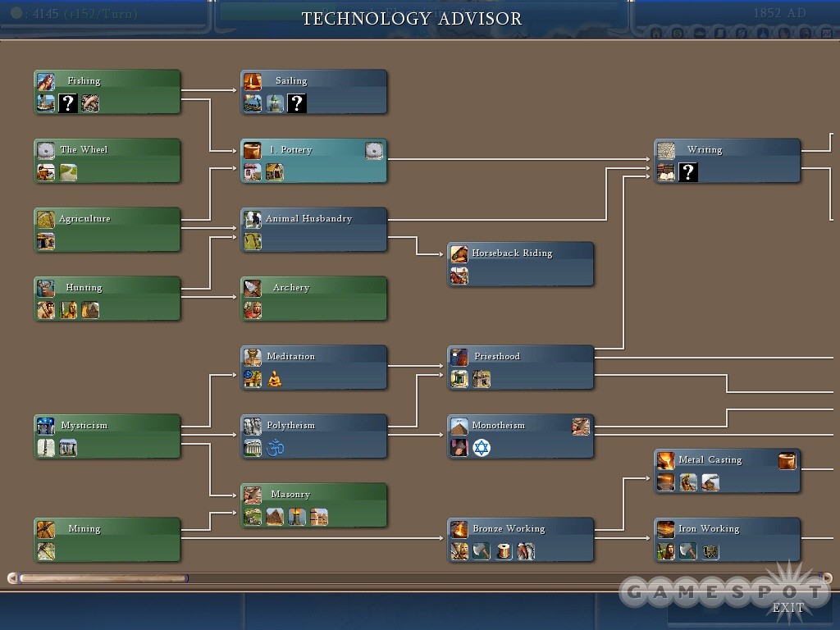Viewport: 840px width, 630px height.
Task: Click the Star of David Judaism icon
Action: [x=481, y=448]
